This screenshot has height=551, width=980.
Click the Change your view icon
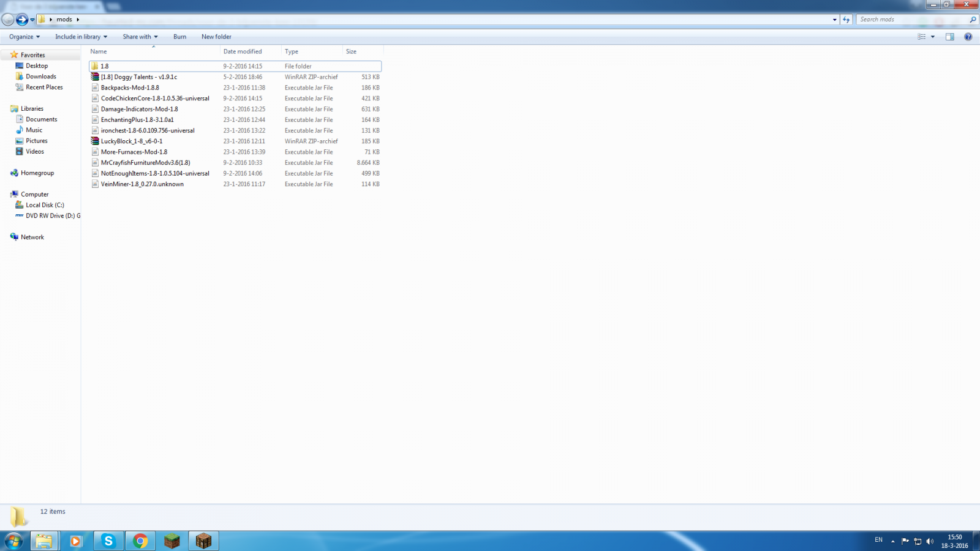point(921,37)
